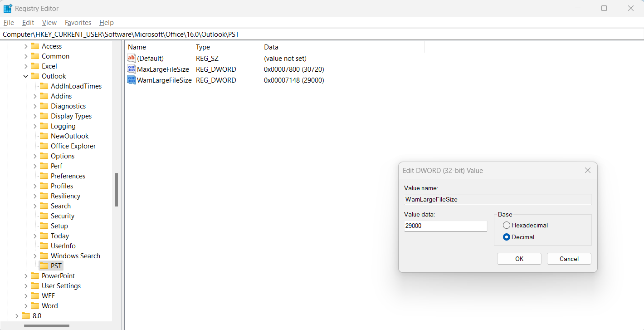
Task: Open the Help menu
Action: pos(107,22)
